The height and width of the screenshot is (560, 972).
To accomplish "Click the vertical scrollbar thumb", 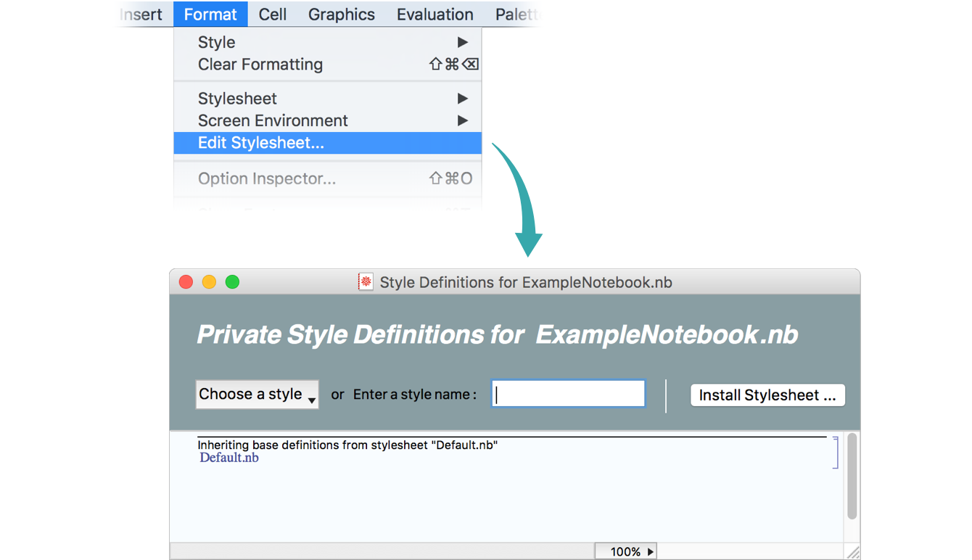I will pyautogui.click(x=852, y=476).
